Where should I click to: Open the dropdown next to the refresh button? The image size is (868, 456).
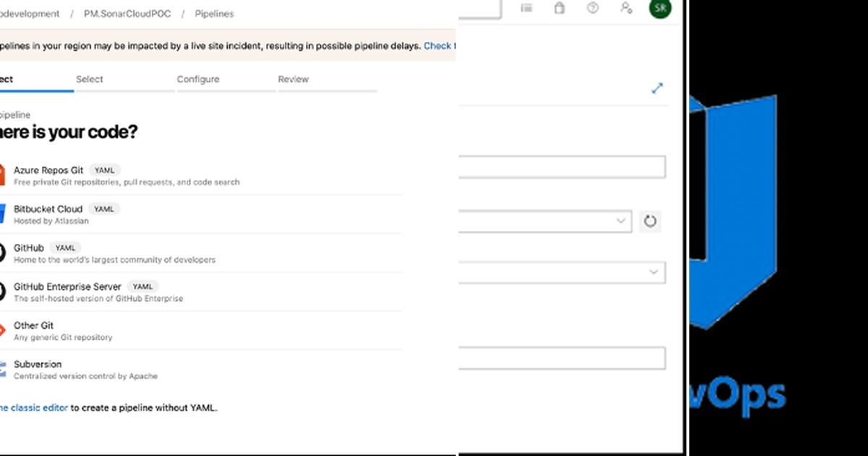[621, 221]
